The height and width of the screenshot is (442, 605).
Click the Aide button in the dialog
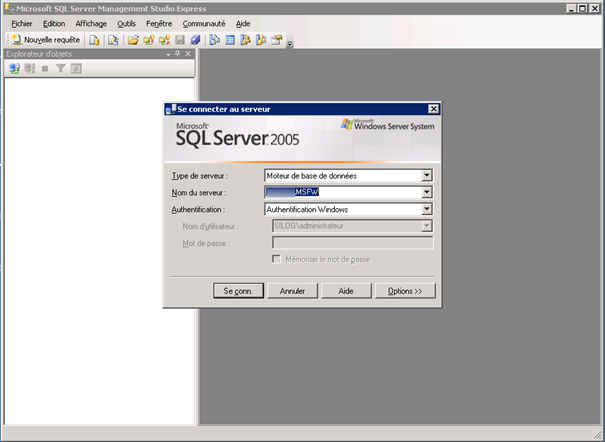point(346,291)
